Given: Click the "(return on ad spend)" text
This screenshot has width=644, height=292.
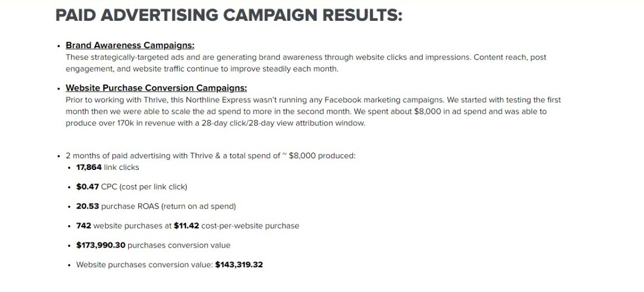Looking at the screenshot, I should [x=198, y=206].
